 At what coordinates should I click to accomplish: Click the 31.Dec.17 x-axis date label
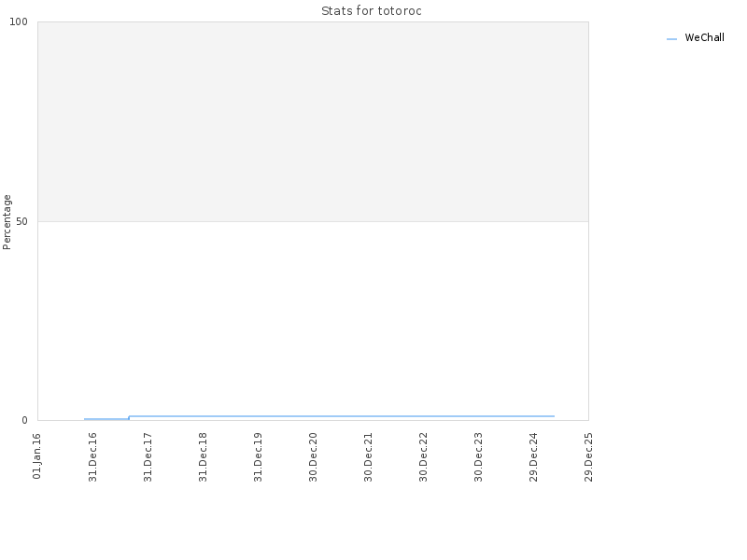pyautogui.click(x=148, y=457)
